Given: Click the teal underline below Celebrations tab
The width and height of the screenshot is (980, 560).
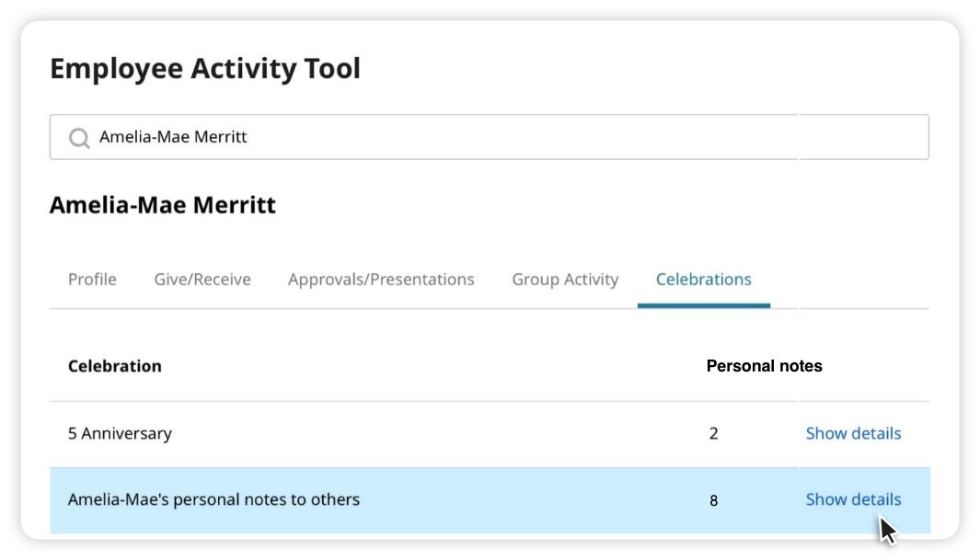Looking at the screenshot, I should [x=703, y=305].
